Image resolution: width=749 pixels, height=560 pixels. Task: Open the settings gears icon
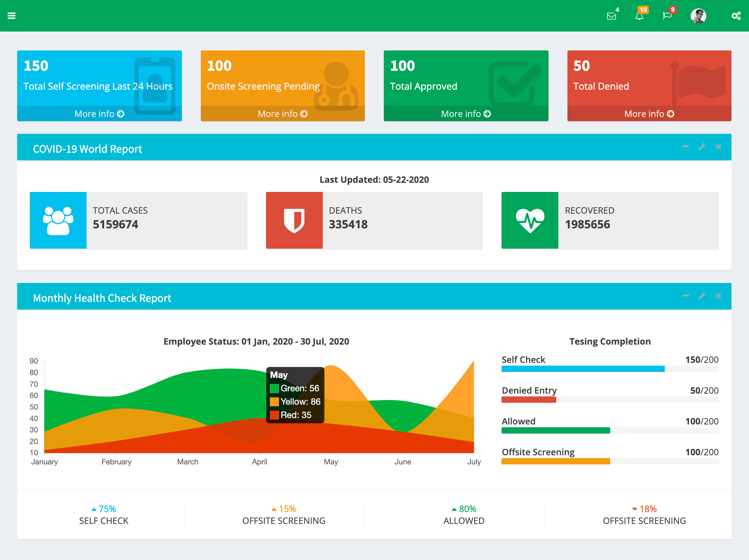click(736, 16)
